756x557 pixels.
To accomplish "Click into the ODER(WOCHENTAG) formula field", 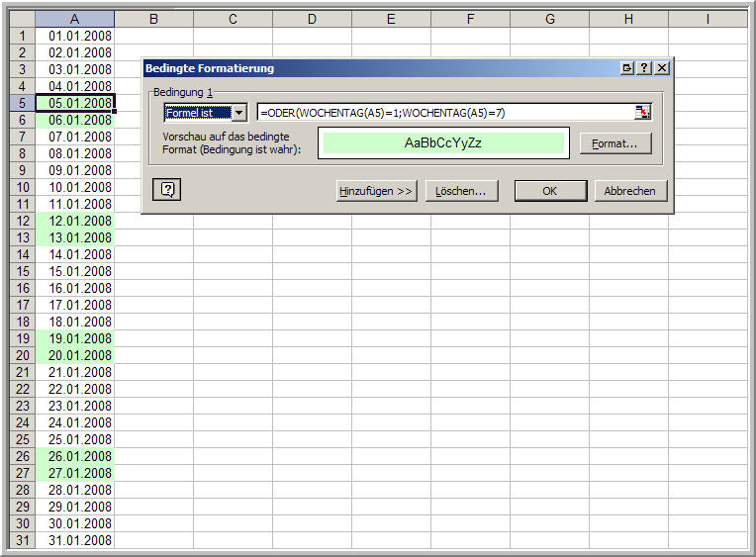I will click(x=446, y=113).
